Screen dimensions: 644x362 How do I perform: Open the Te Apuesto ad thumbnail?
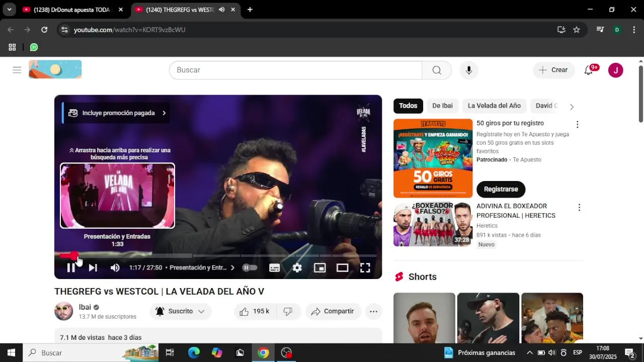point(433,158)
